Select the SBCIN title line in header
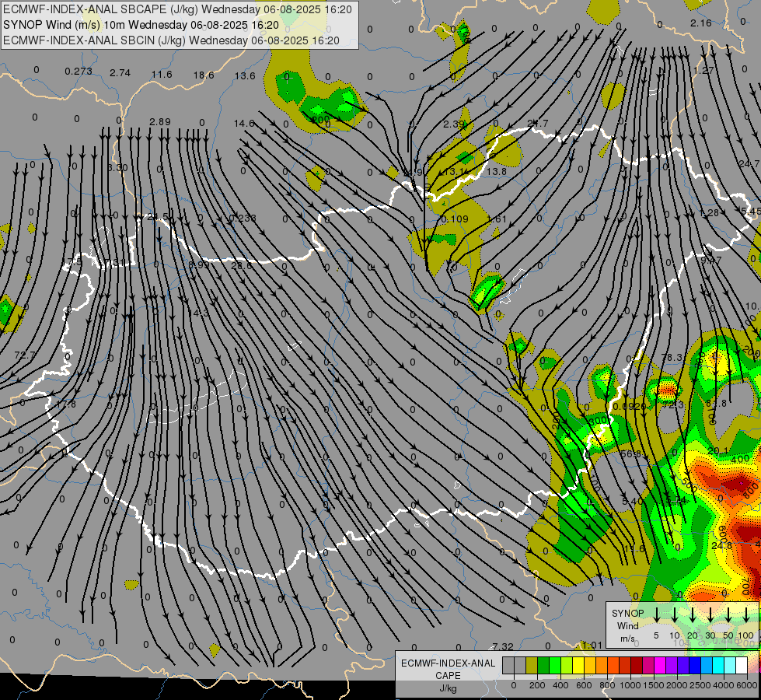Image resolution: width=761 pixels, height=700 pixels. 171,40
